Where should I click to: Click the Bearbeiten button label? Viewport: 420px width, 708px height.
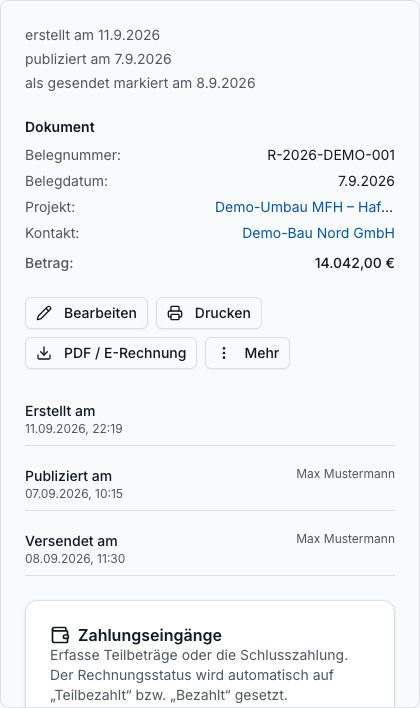click(100, 313)
